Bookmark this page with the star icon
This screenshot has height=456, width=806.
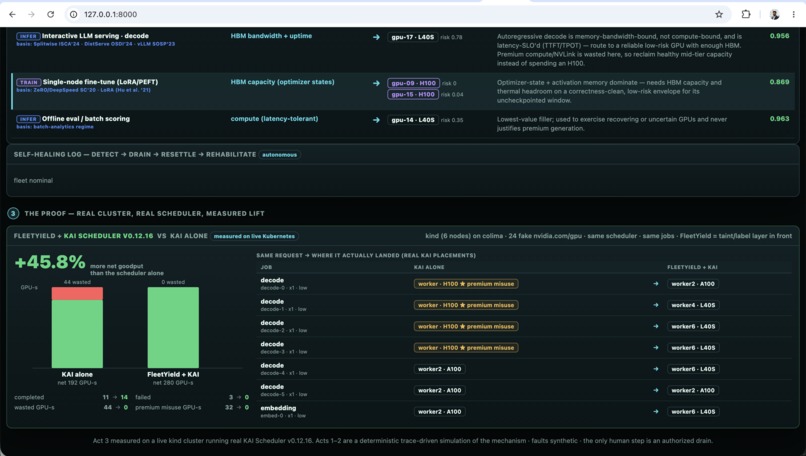tap(719, 14)
